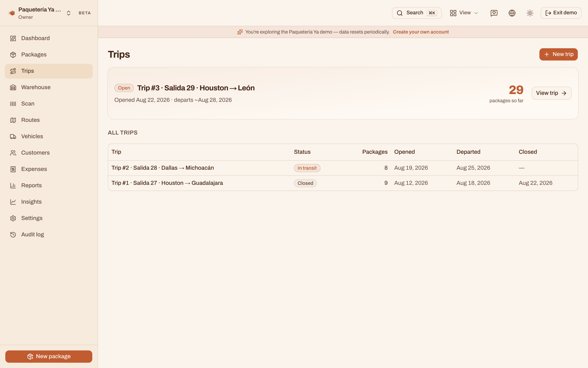Click the Audit log history icon
The height and width of the screenshot is (368, 588).
point(13,235)
